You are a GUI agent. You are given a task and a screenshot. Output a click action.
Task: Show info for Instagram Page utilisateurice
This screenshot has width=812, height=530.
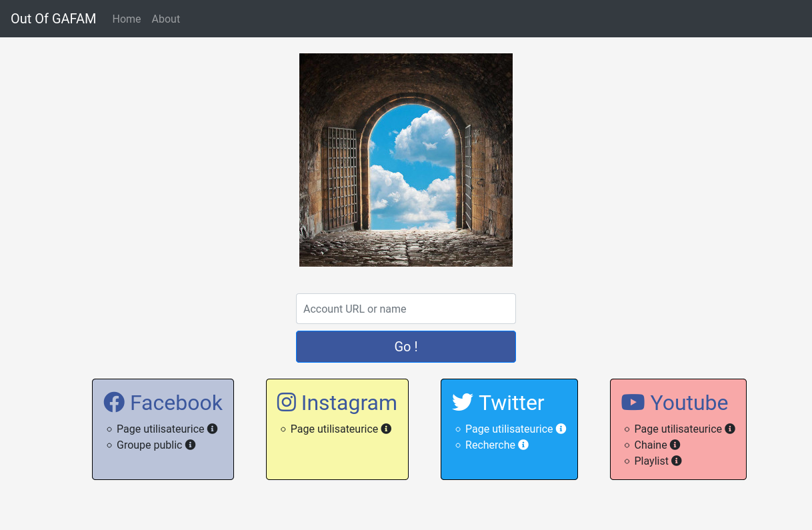click(386, 429)
